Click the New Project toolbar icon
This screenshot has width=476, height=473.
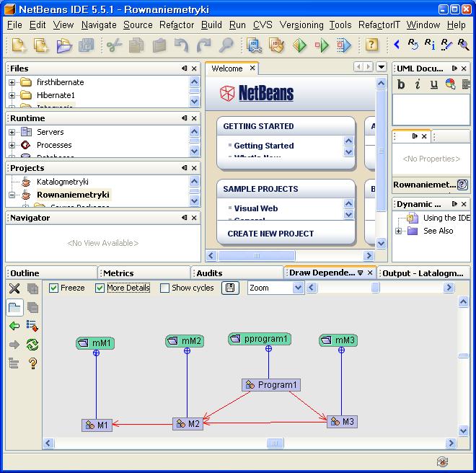pyautogui.click(x=41, y=45)
